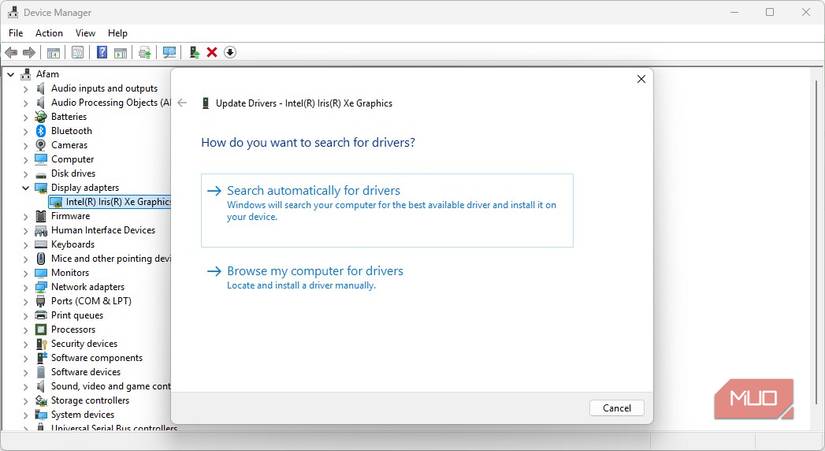The image size is (825, 451).
Task: Expand Audio inputs and outputs chevron
Action: [25, 89]
